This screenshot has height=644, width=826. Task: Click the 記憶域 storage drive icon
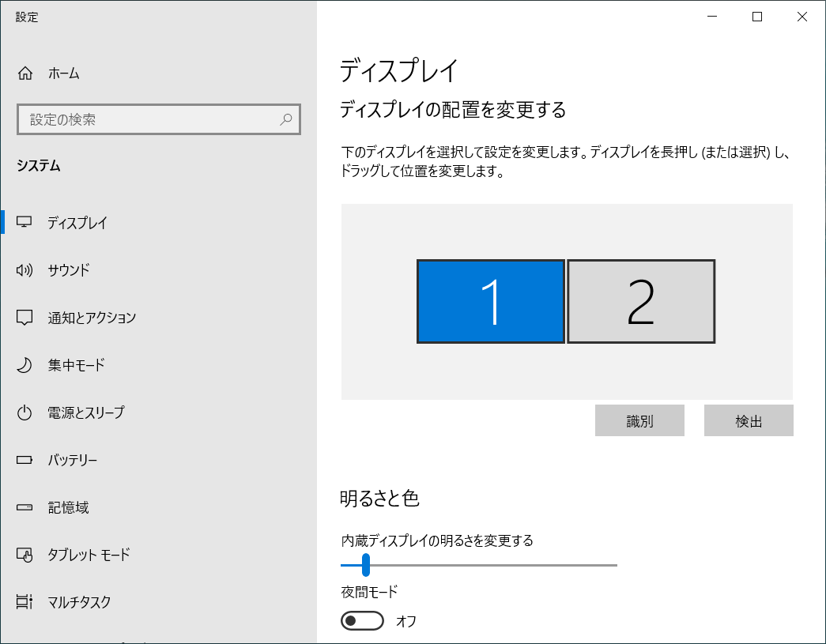click(25, 507)
